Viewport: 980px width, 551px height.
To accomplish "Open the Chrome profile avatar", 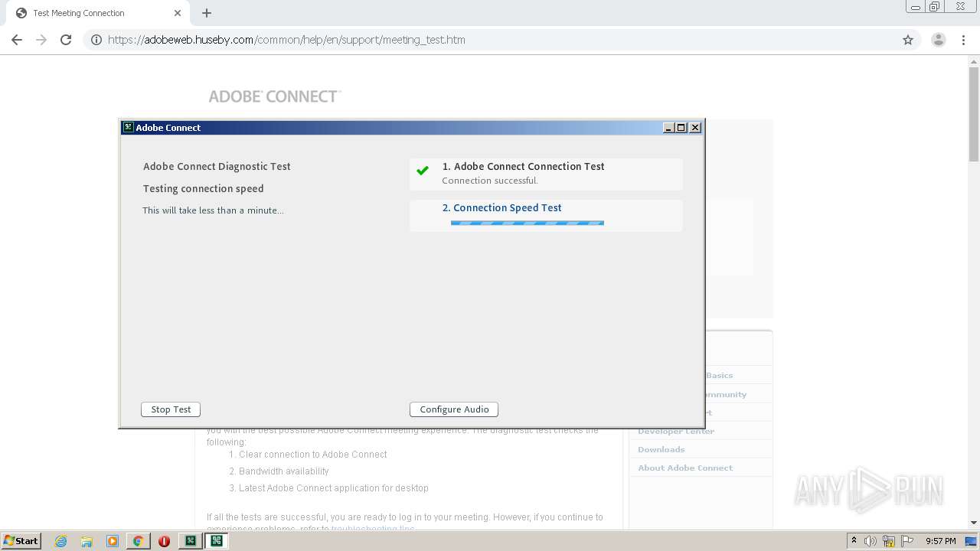I will 939,40.
